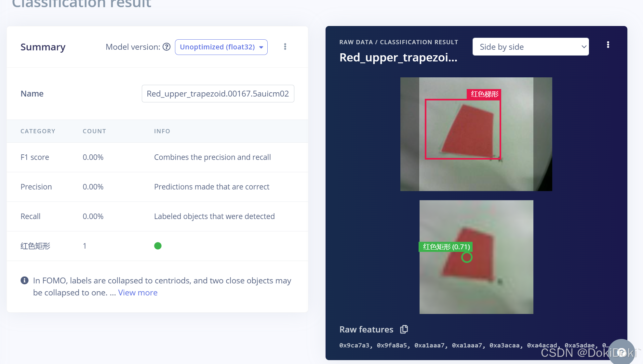Viewport: 643px width, 364px height.
Task: Click the info icon beside the FOMO note
Action: 24,280
